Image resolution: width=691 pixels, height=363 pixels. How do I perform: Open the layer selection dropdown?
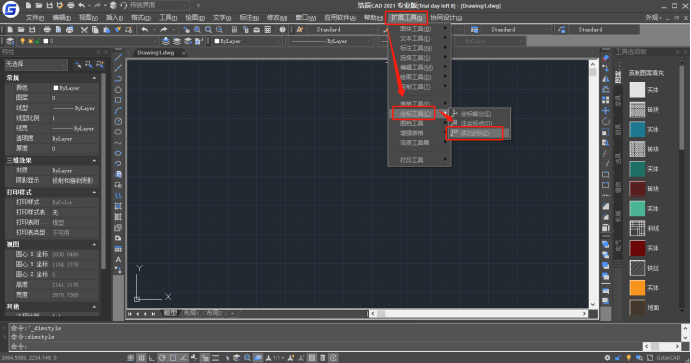click(x=88, y=41)
